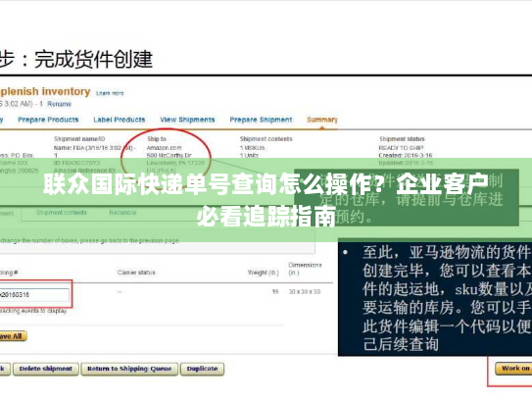Image resolution: width=532 pixels, height=400 pixels.
Task: Open the Label Products tab
Action: (120, 120)
